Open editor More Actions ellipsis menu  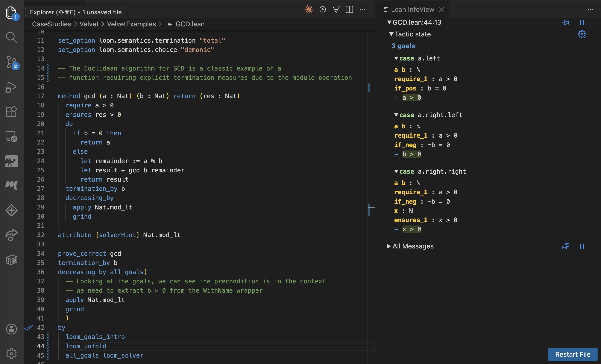(x=363, y=9)
